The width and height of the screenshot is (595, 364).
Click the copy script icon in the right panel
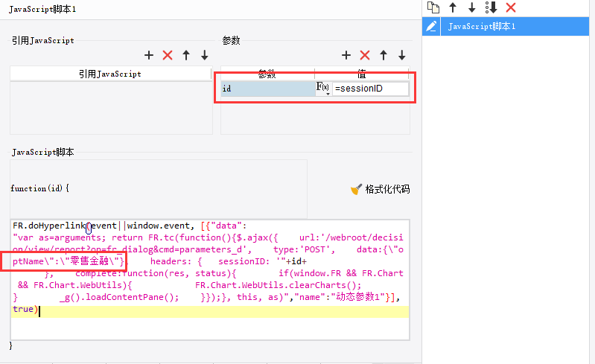point(433,7)
